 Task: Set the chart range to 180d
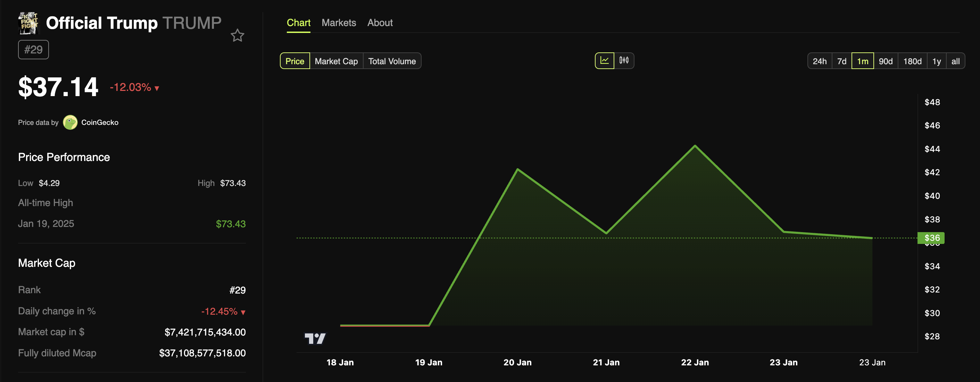click(x=912, y=61)
